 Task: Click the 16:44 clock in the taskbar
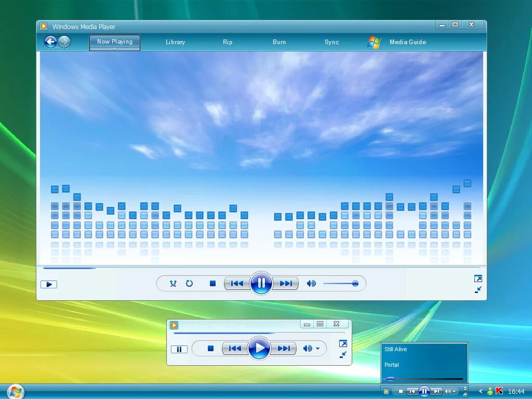click(x=516, y=392)
